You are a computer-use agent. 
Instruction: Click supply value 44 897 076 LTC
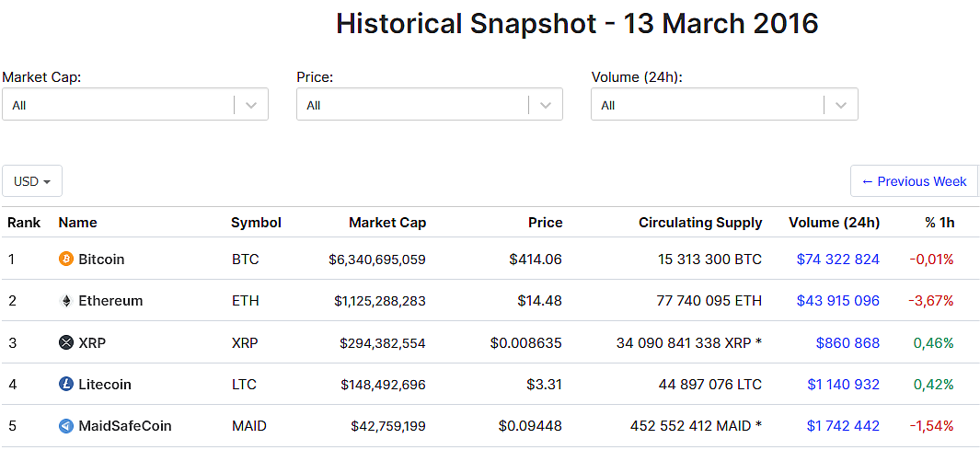pyautogui.click(x=710, y=385)
